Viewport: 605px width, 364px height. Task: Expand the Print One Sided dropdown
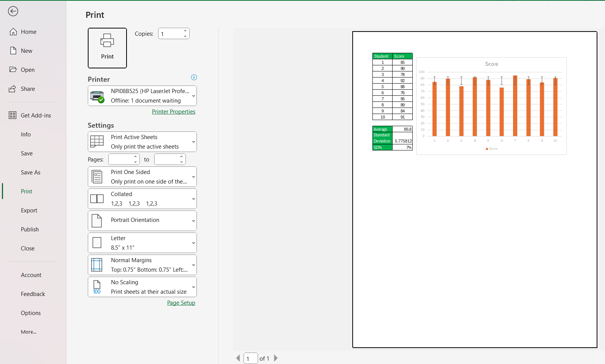point(193,177)
